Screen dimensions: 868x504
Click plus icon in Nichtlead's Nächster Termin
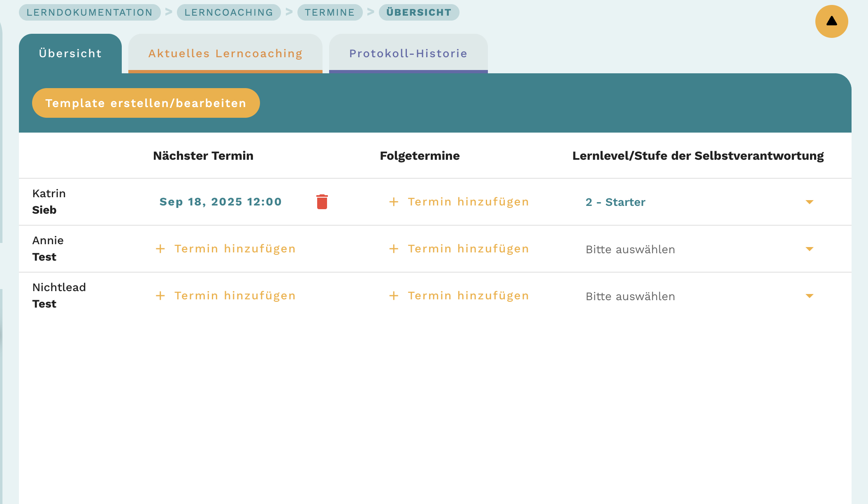click(x=160, y=296)
